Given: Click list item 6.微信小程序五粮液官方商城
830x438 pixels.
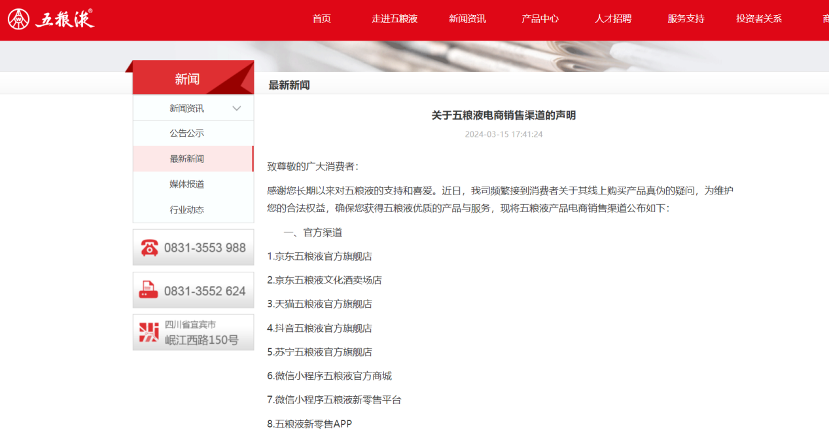Looking at the screenshot, I should pos(329,376).
